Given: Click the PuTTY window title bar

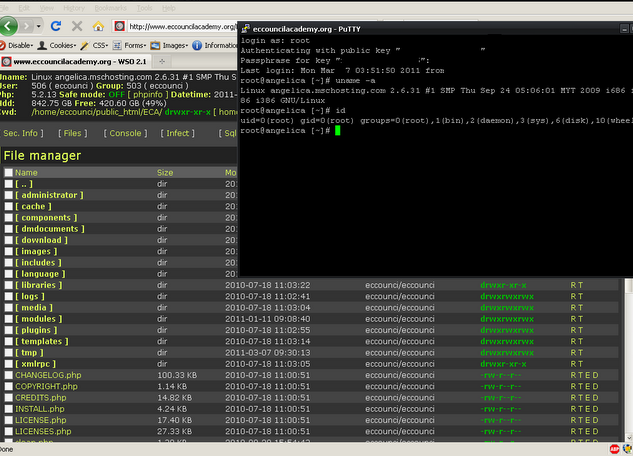Looking at the screenshot, I should 435,29.
